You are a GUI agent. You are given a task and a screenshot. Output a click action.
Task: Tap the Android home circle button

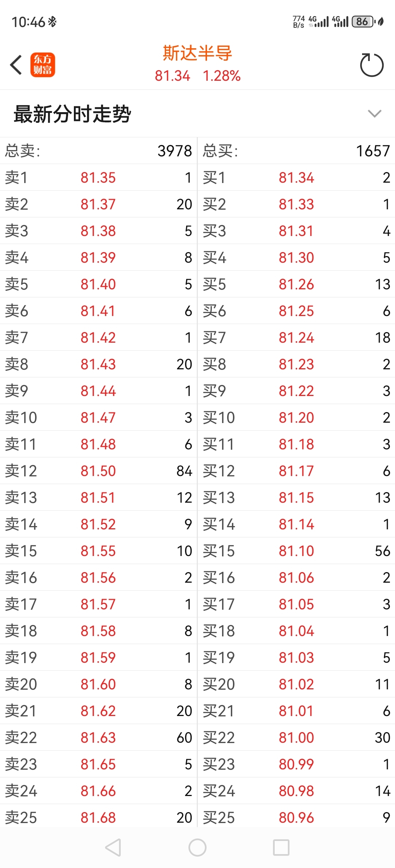pos(197,847)
